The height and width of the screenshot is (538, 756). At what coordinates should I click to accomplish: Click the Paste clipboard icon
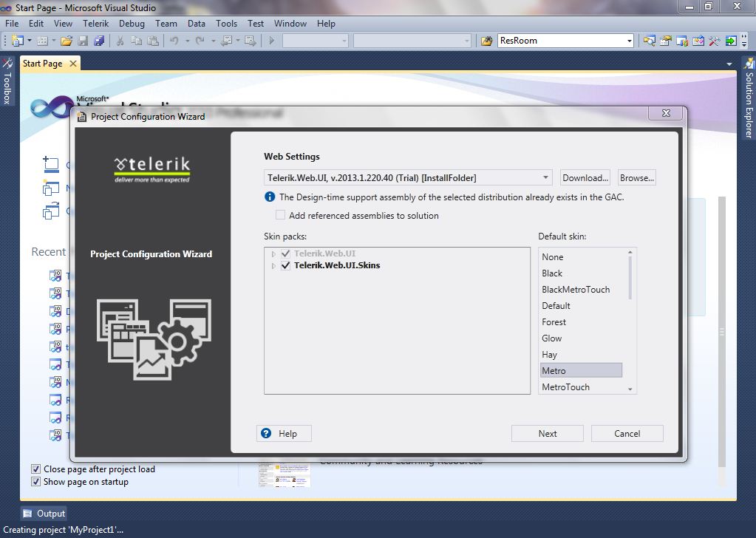click(x=153, y=41)
